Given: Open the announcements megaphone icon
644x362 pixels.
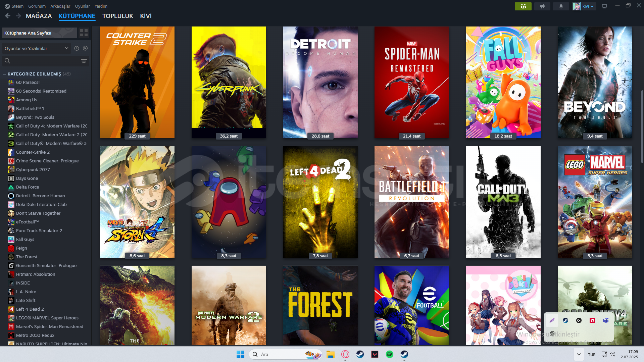Looking at the screenshot, I should pos(542,6).
